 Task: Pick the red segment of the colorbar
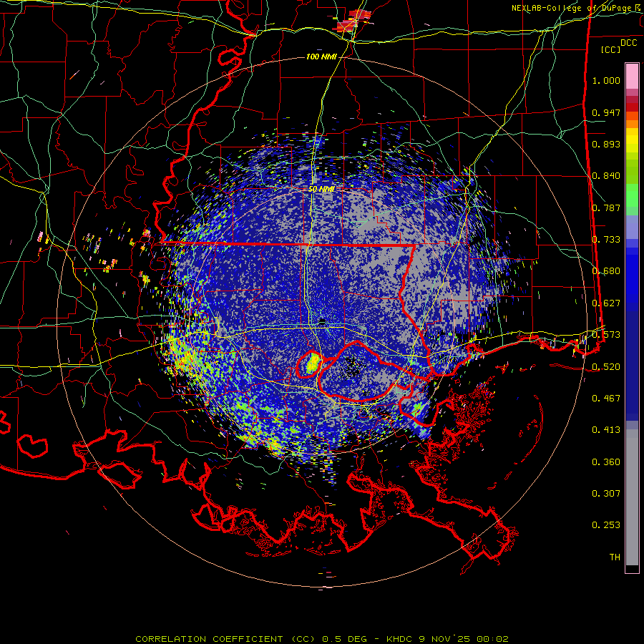pos(632,107)
